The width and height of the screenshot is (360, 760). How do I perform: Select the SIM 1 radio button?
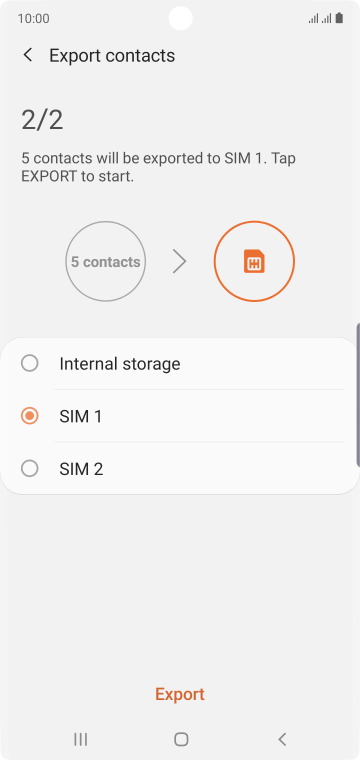[30, 416]
